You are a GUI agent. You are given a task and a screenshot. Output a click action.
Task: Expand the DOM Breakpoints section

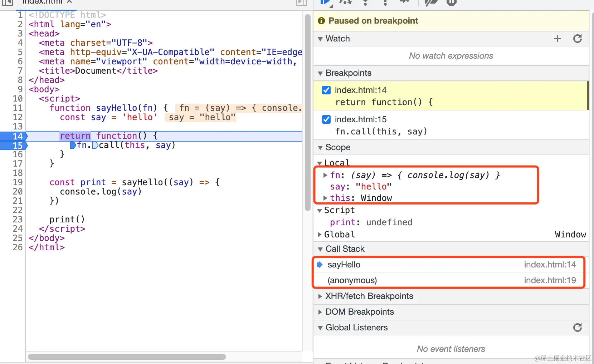(x=320, y=312)
